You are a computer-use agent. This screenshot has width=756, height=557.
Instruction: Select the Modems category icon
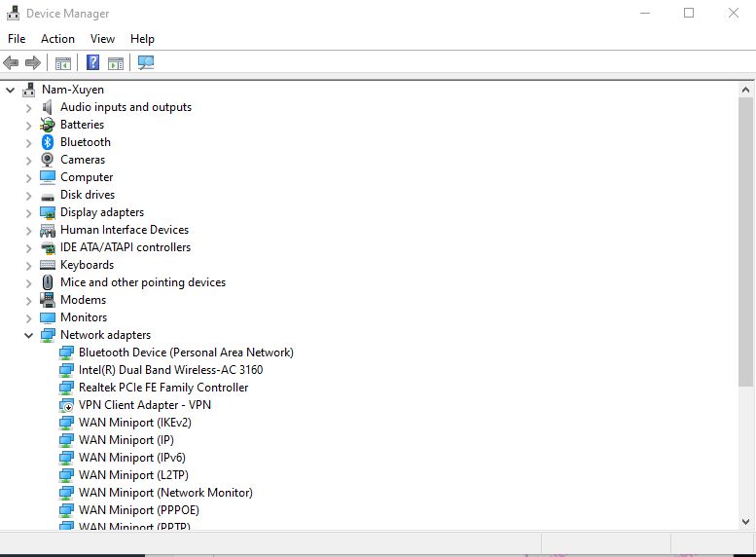point(48,300)
